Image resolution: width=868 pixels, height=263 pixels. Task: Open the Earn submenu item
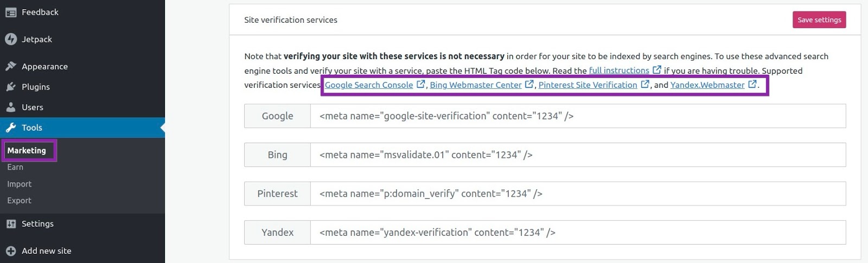(15, 167)
